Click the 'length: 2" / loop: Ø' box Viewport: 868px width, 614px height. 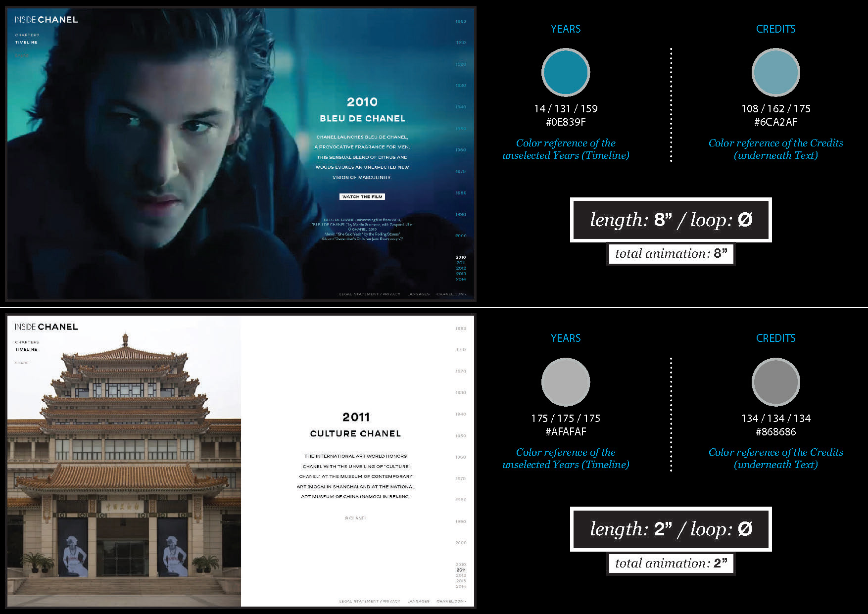671,529
